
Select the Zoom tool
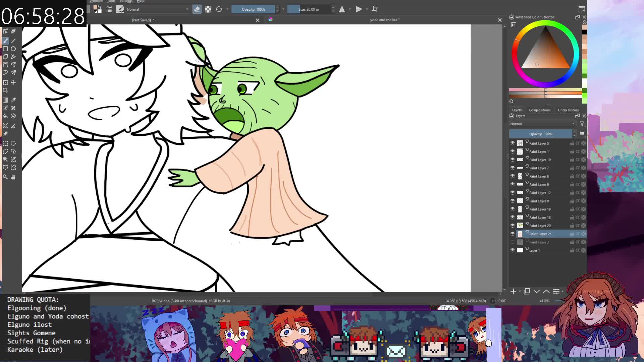[5, 177]
